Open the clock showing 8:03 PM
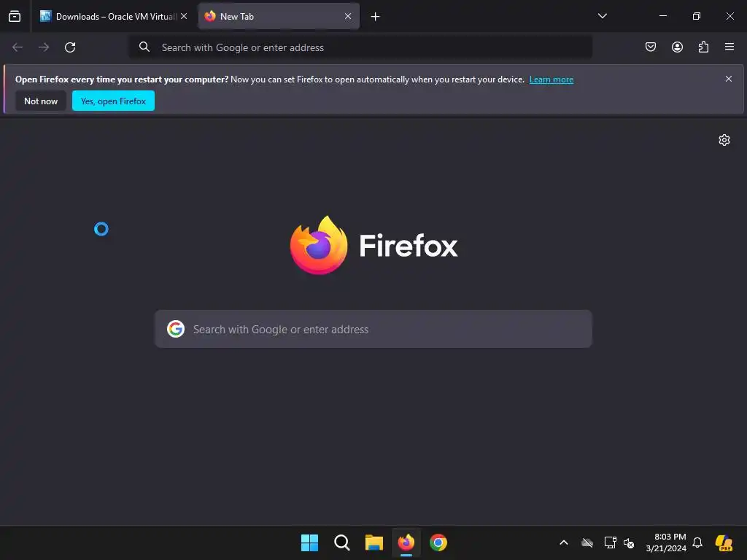 (666, 542)
